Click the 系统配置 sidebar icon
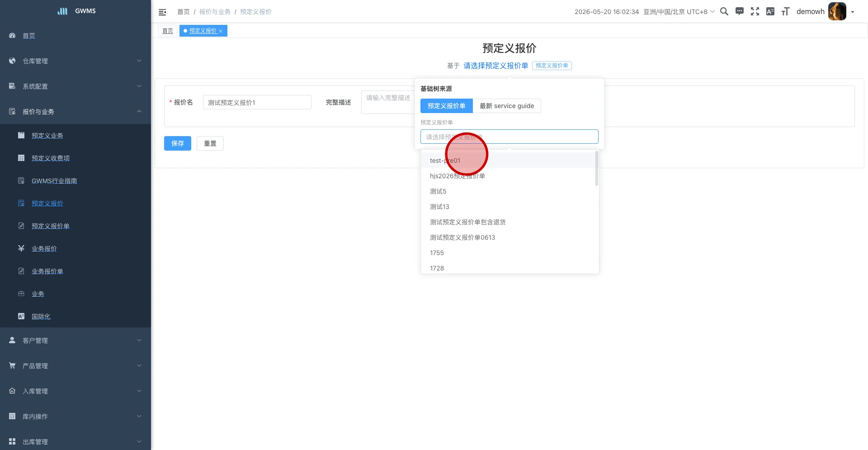The width and height of the screenshot is (868, 450). coord(12,86)
